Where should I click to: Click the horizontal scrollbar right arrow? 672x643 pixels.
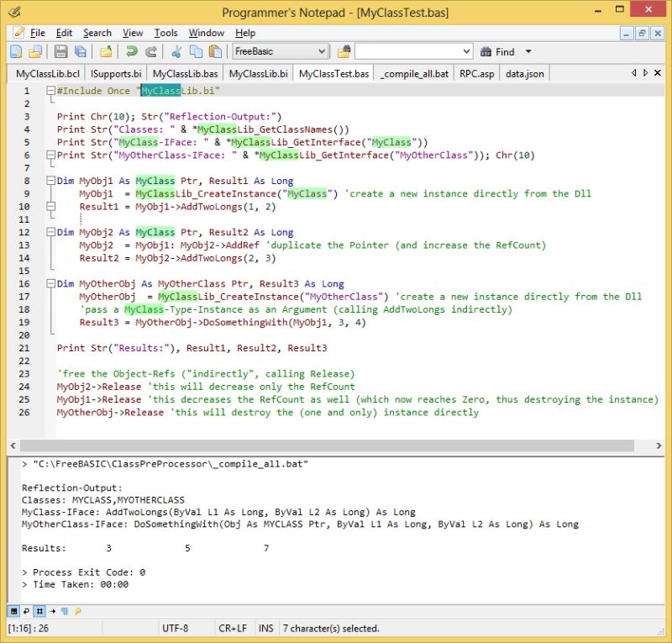point(659,445)
